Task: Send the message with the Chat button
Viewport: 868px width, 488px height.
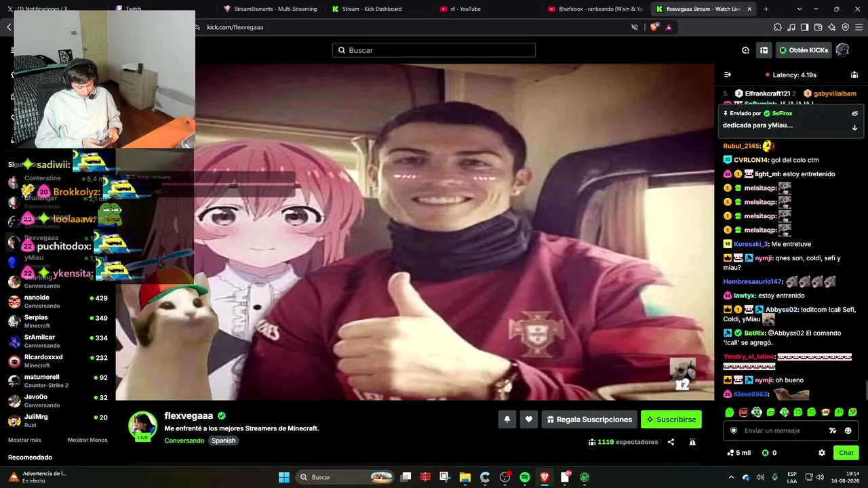Action: pos(846,453)
